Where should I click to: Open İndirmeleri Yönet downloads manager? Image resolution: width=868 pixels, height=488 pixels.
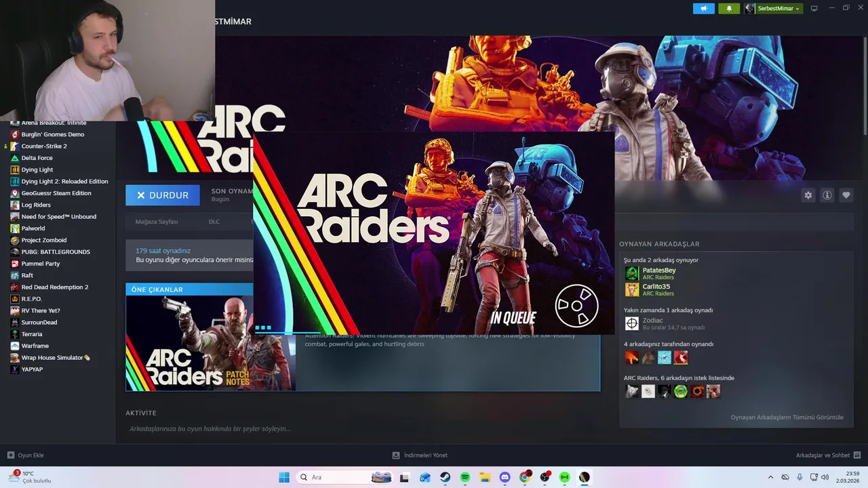pos(420,455)
